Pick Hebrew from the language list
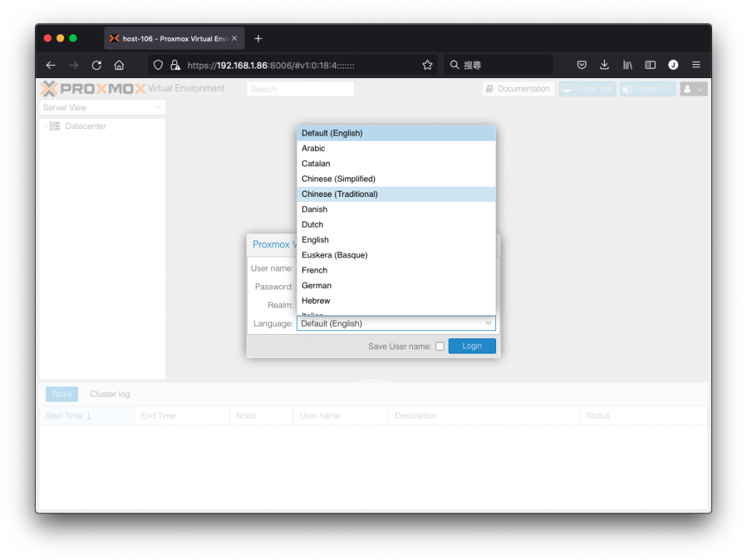This screenshot has height=560, width=747. point(396,301)
